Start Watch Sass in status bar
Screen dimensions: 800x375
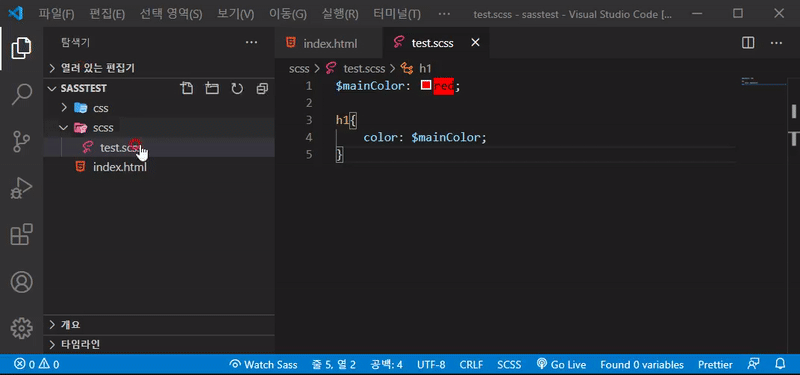(263, 364)
